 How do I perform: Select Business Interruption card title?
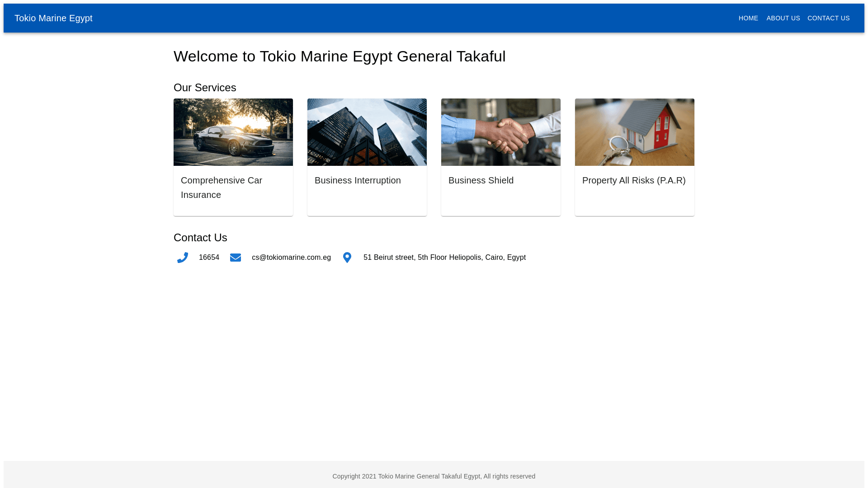coord(358,180)
